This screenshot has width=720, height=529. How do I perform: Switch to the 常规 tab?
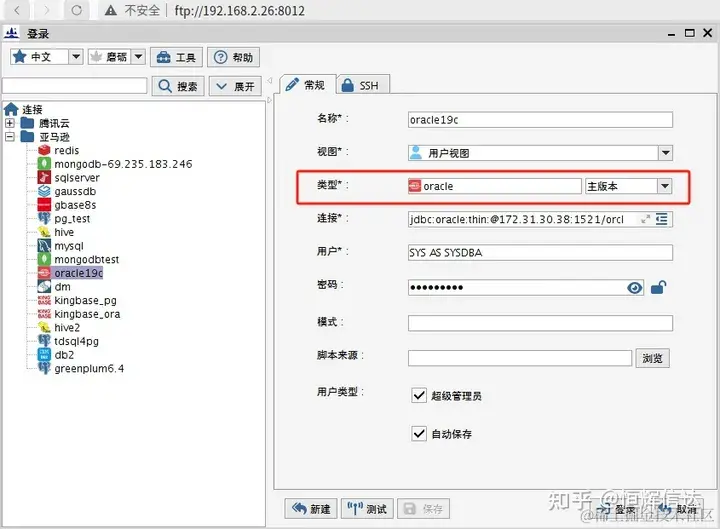tap(307, 85)
